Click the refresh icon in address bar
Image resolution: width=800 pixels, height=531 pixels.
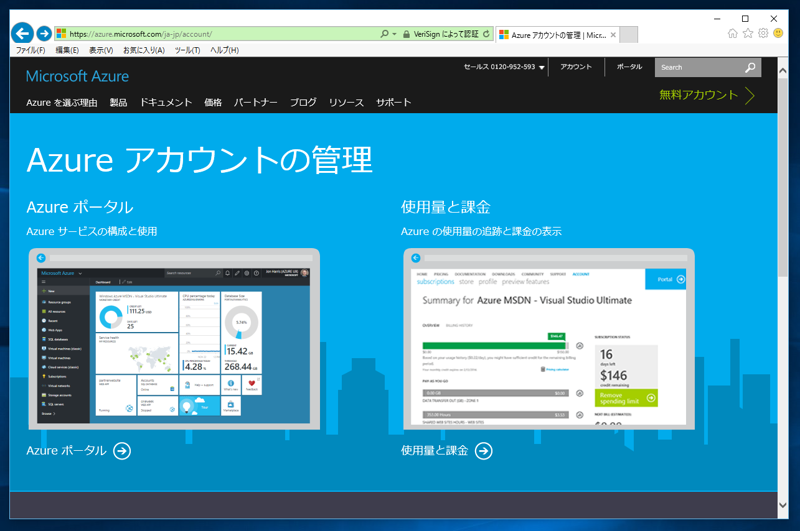[486, 34]
